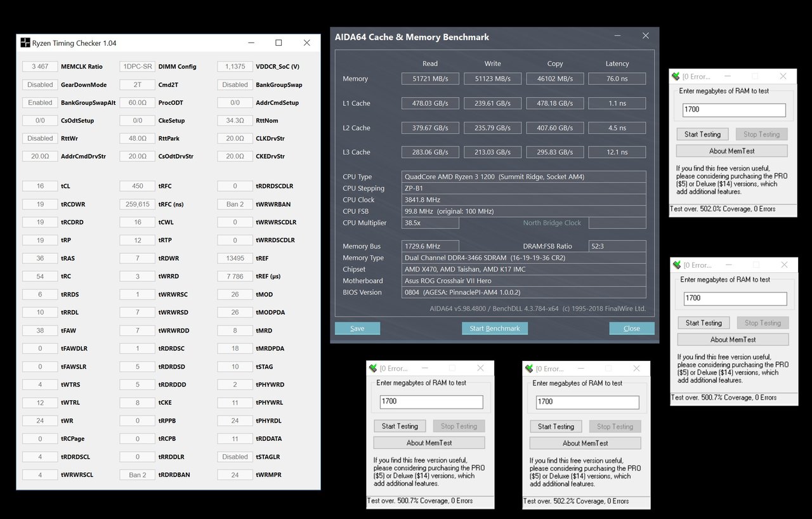Click the tRC value 54
This screenshot has width=812, height=519.
click(40, 277)
